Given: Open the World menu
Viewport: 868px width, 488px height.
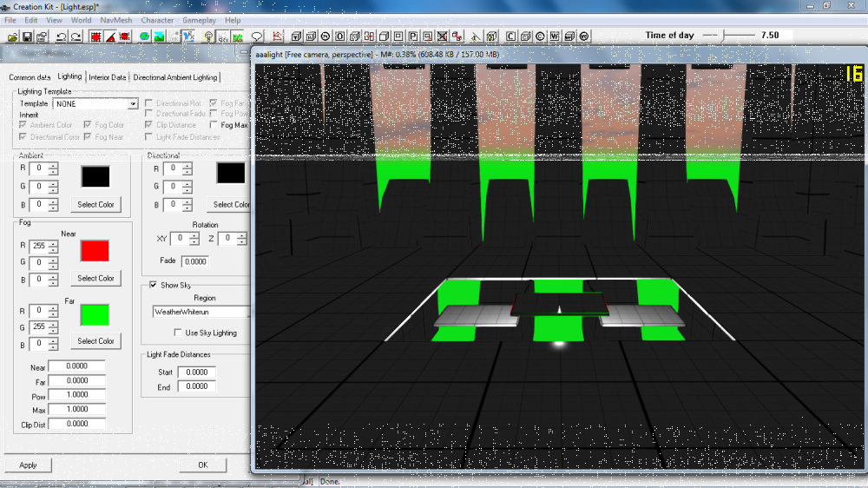Looking at the screenshot, I should click(81, 20).
